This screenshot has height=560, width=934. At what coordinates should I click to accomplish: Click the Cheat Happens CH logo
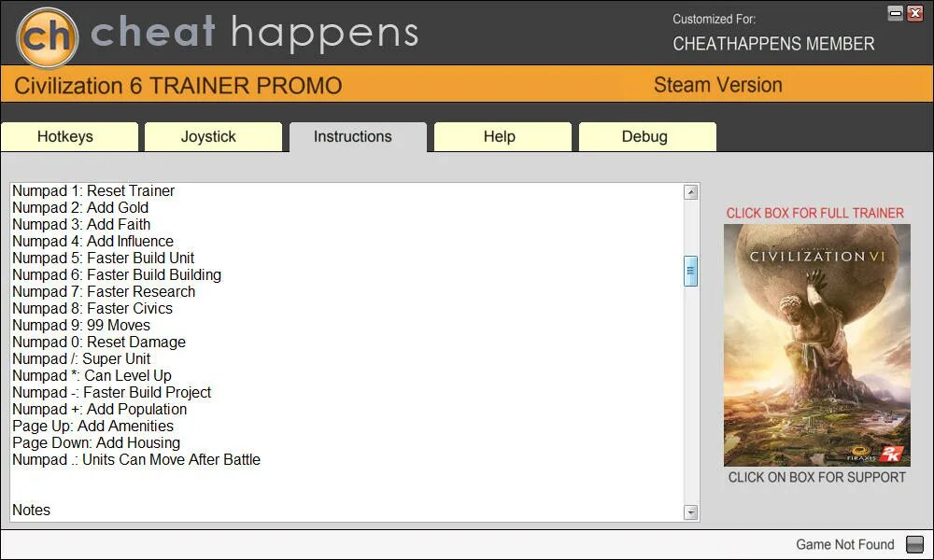pos(47,37)
